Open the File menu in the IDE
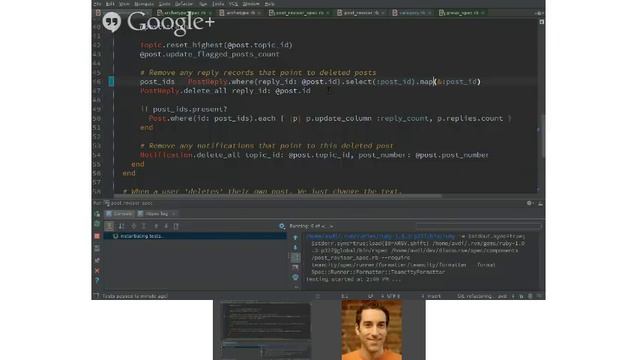 pos(97,4)
